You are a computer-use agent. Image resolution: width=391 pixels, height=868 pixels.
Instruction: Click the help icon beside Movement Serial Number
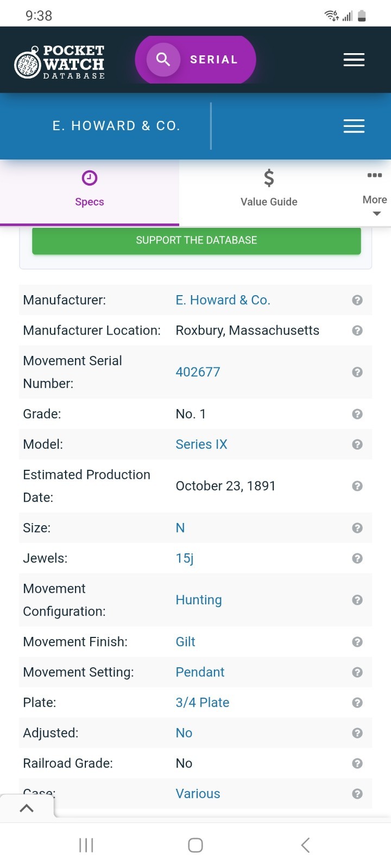[357, 372]
